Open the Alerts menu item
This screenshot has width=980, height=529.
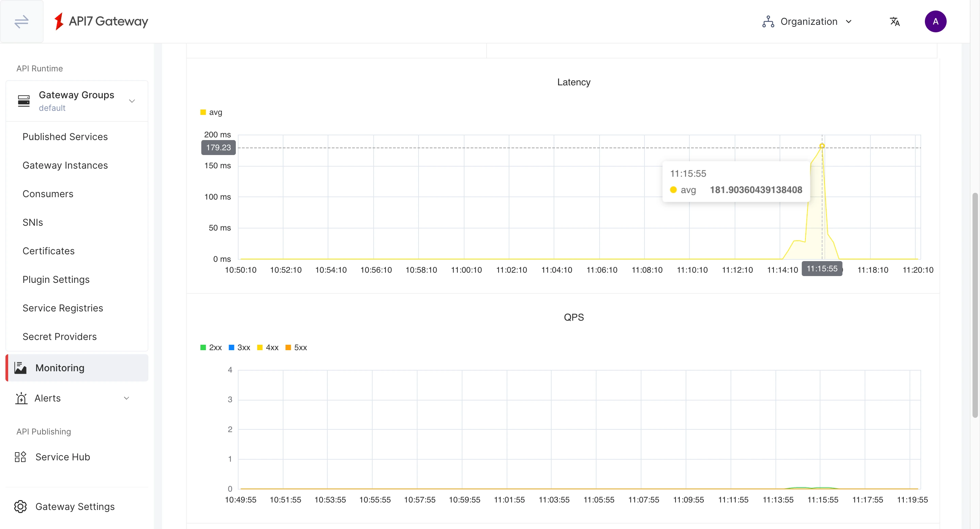77,398
